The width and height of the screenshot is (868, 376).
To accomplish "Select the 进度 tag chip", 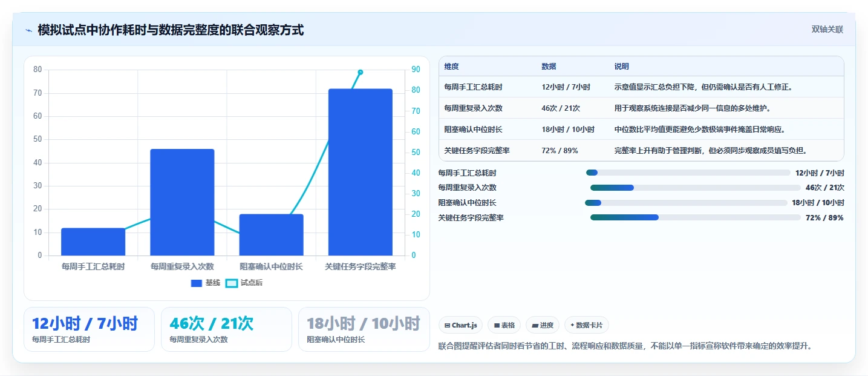I will (x=543, y=325).
